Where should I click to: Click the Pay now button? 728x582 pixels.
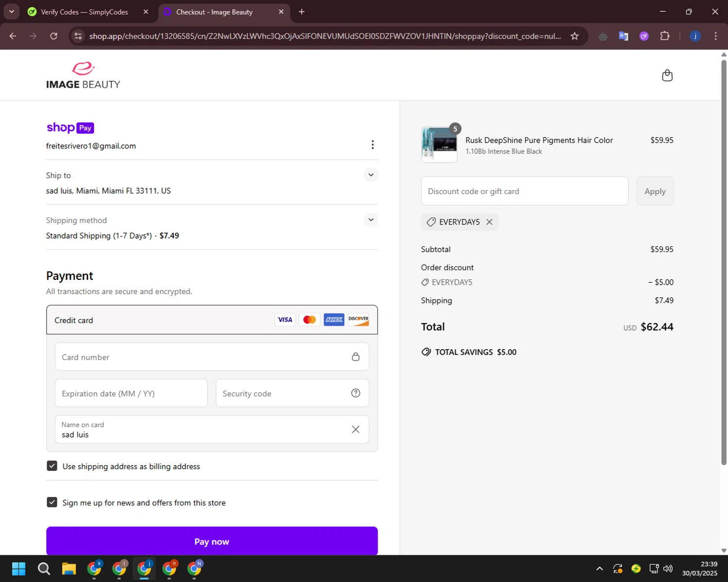[x=212, y=541]
